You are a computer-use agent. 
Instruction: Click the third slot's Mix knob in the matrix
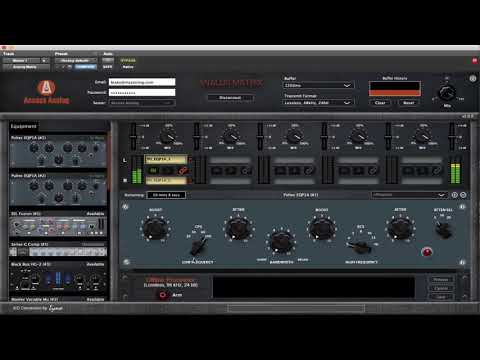pos(295,137)
